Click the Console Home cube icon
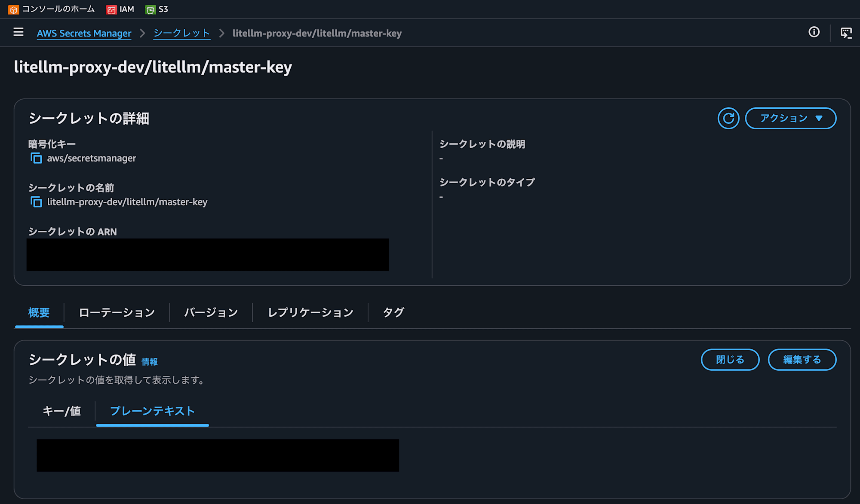This screenshot has width=860, height=504. (x=14, y=9)
